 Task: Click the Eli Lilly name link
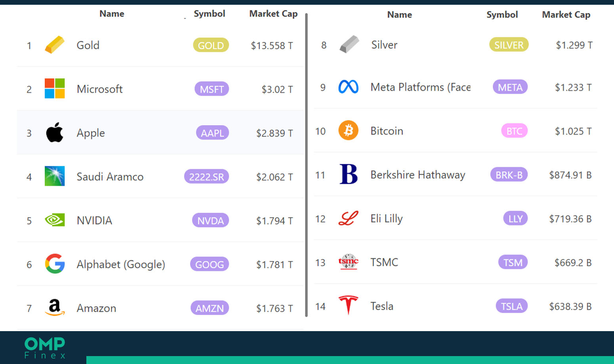click(387, 219)
